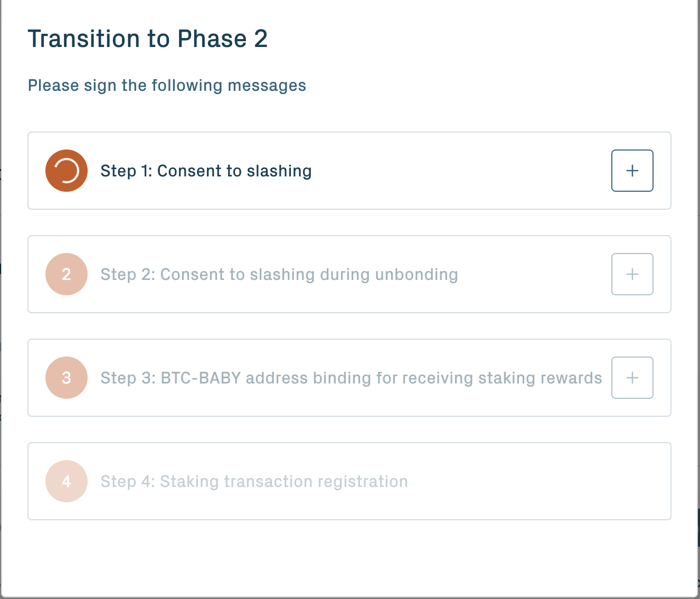Expand Step 2 Consent to slashing during unbonding
The height and width of the screenshot is (599, 700).
click(632, 274)
